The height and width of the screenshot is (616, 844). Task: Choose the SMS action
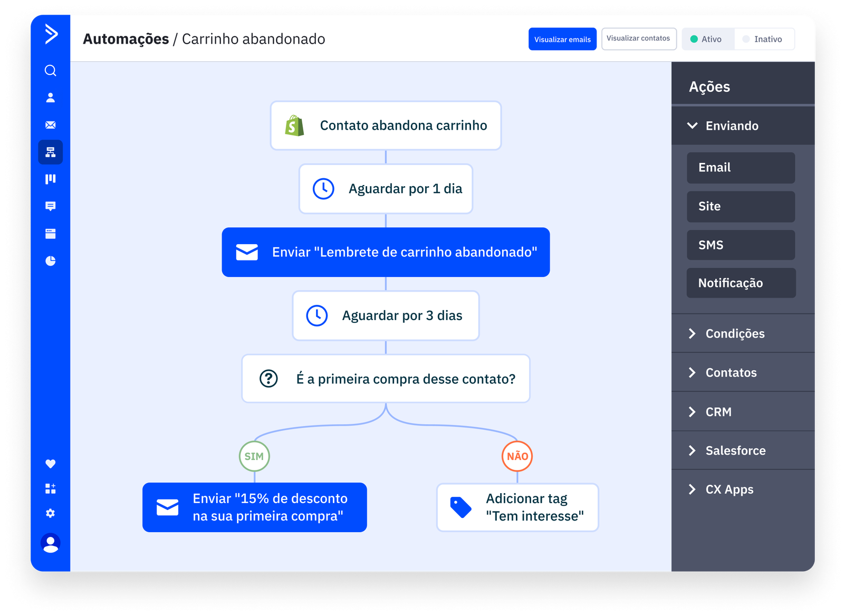coord(741,245)
